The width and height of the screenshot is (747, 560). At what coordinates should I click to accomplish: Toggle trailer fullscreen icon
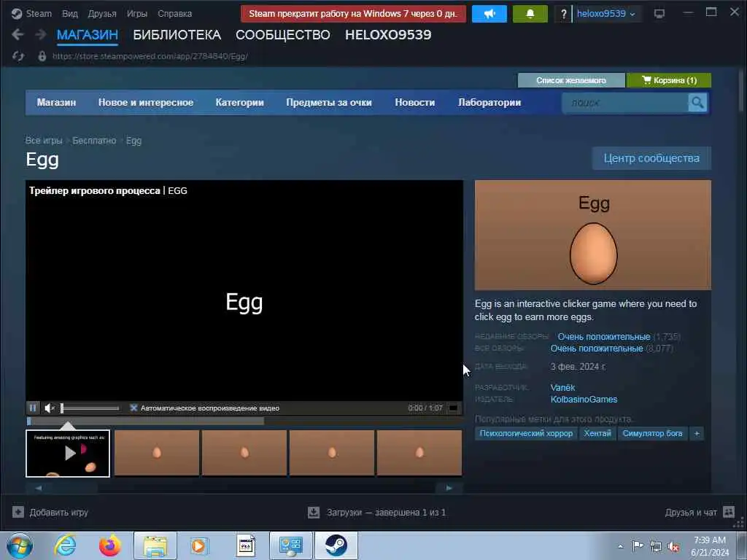(453, 408)
